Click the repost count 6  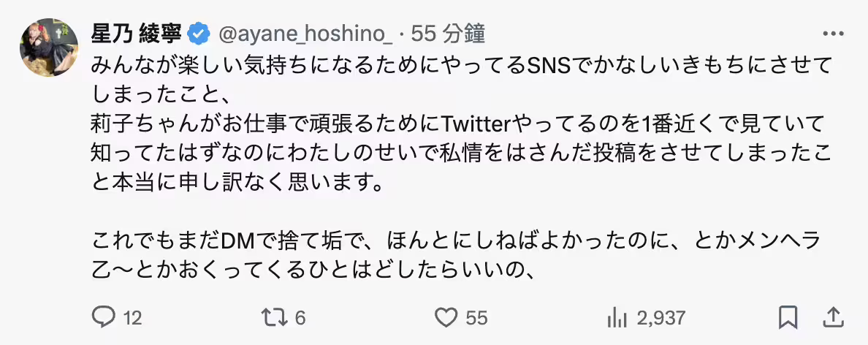(300, 318)
